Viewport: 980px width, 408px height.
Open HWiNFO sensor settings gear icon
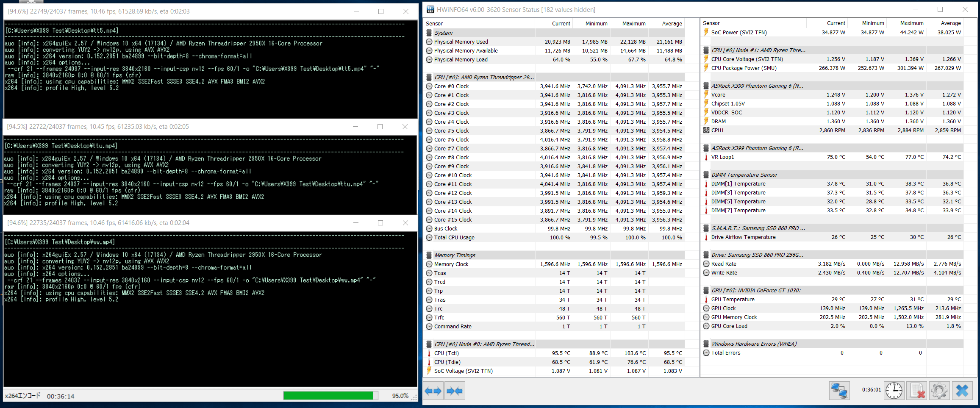point(939,390)
